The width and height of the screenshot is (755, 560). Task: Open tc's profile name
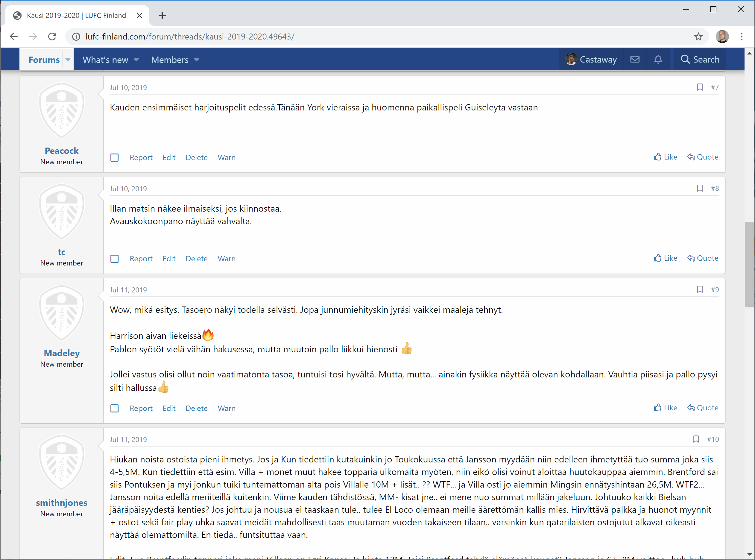coord(62,252)
